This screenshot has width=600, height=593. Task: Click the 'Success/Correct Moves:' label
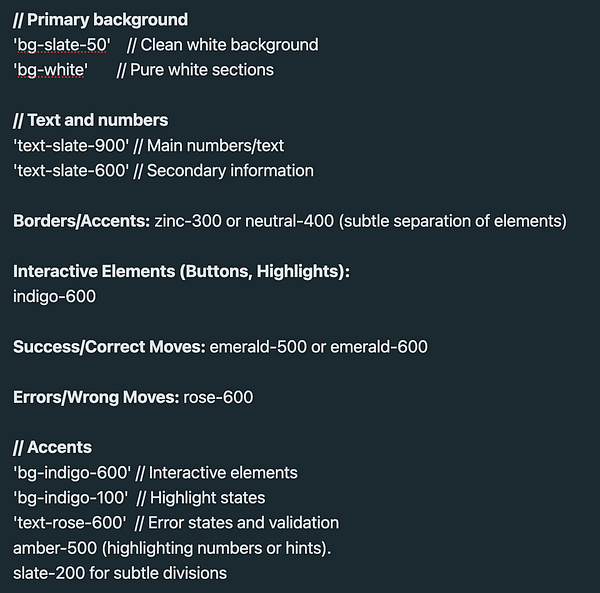coord(109,347)
